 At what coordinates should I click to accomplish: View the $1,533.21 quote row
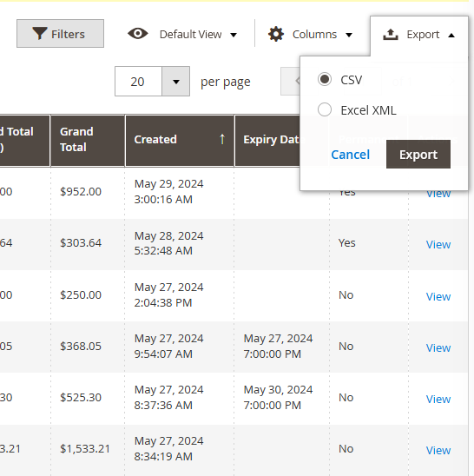pyautogui.click(x=438, y=450)
